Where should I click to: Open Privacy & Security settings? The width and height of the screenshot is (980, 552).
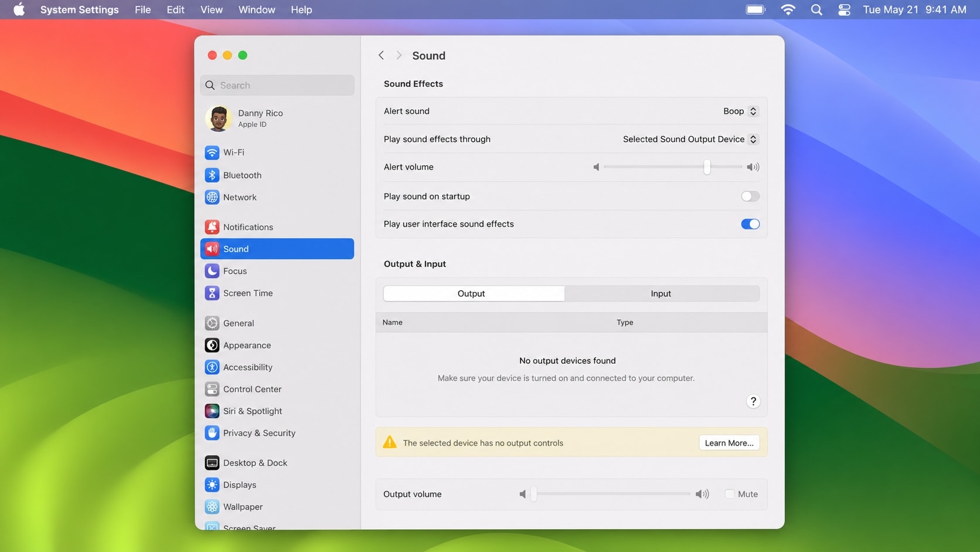tap(277, 433)
